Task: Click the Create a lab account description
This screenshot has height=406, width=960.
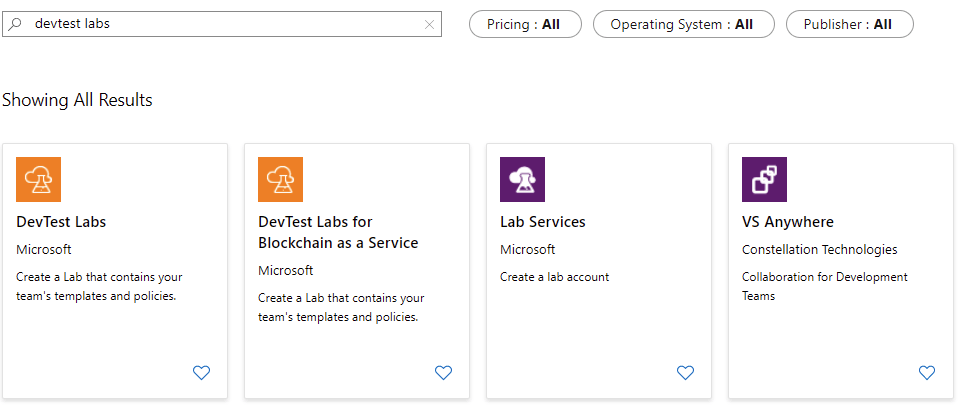Action: click(x=555, y=277)
